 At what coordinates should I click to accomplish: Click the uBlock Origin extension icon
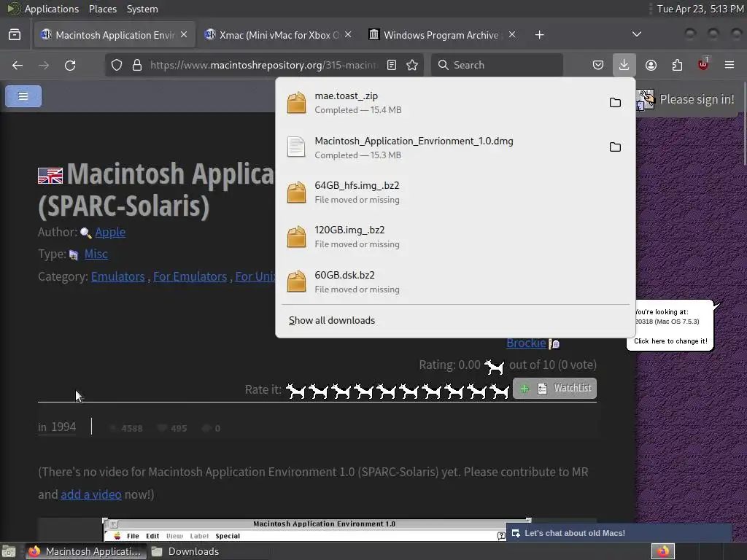703,64
